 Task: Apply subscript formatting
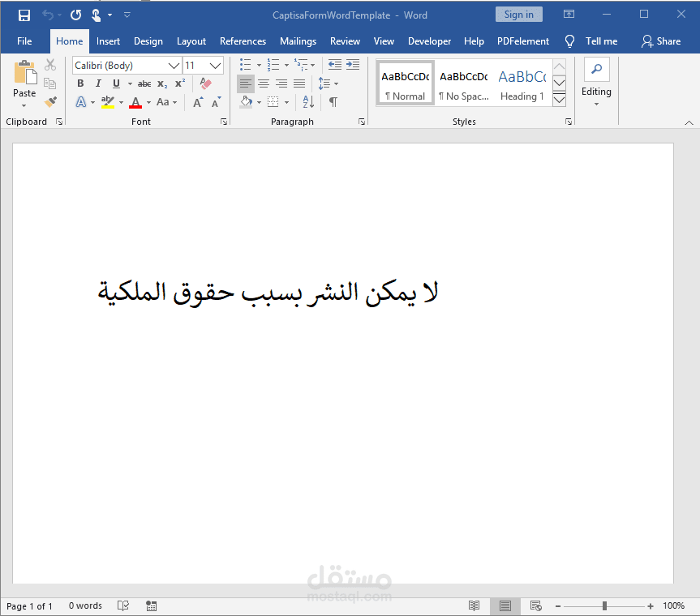point(162,83)
